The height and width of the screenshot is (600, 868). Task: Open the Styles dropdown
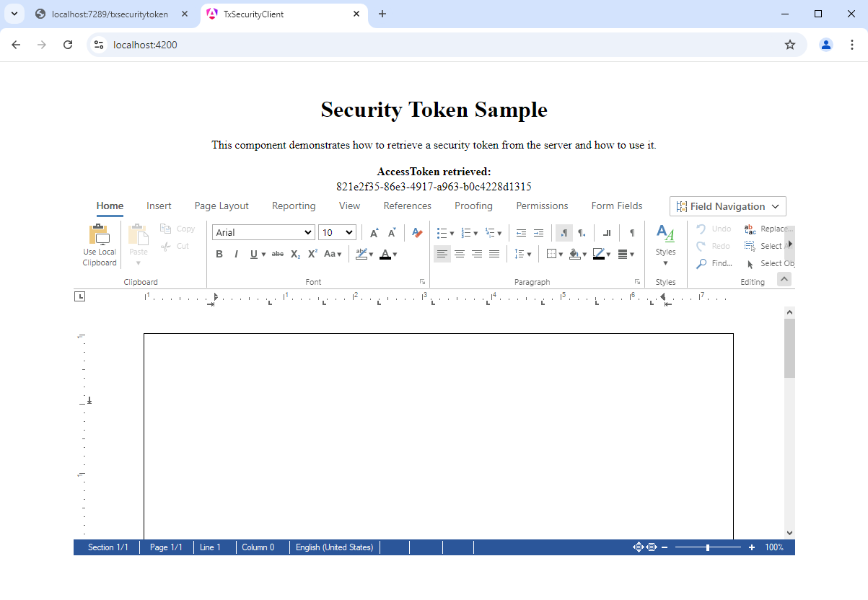[665, 244]
